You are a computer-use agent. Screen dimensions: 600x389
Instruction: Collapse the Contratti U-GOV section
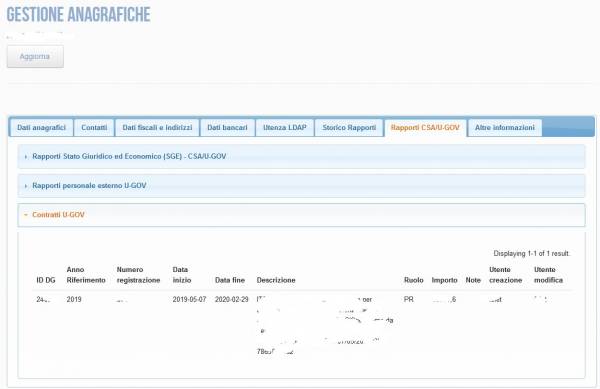[302, 215]
